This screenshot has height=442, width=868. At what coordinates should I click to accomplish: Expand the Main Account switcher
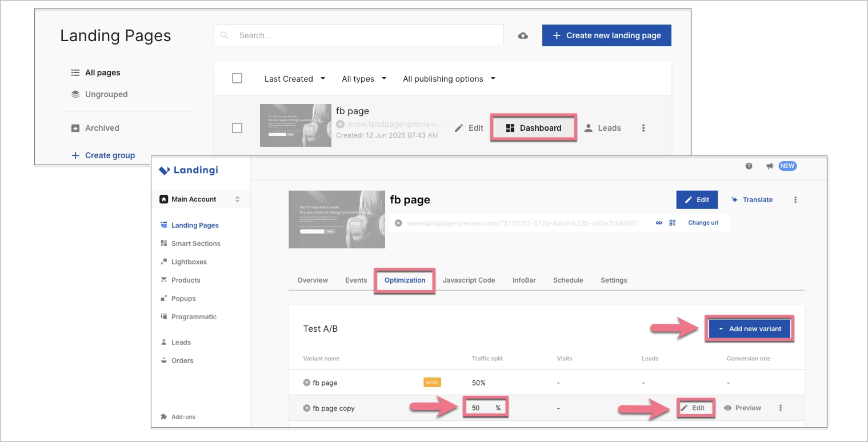click(200, 199)
